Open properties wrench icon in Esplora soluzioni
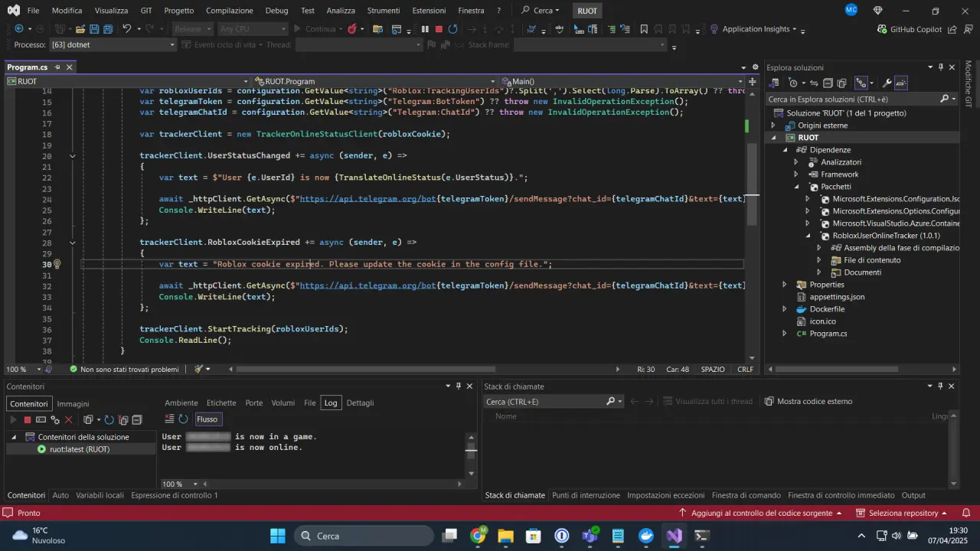Viewport: 980px width, 551px height. click(887, 83)
